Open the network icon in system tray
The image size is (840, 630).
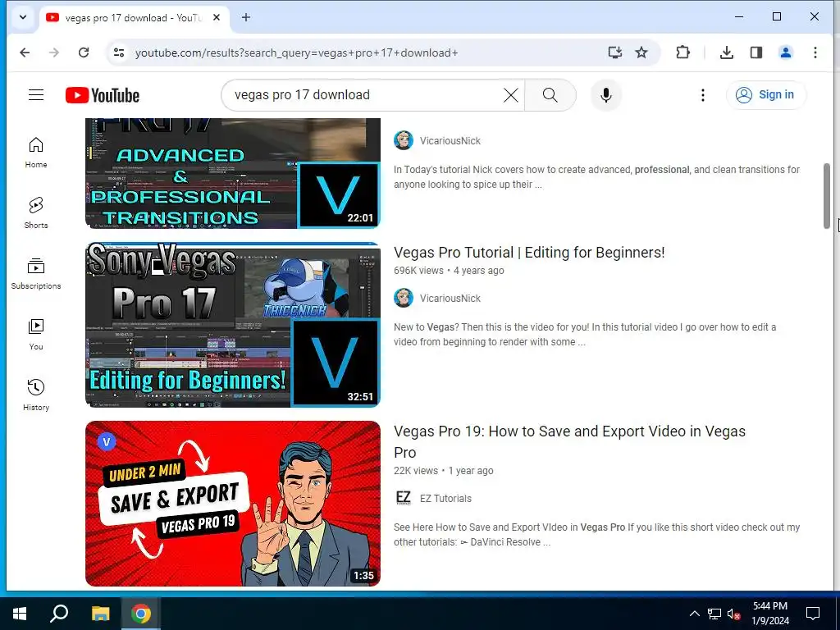(x=714, y=614)
